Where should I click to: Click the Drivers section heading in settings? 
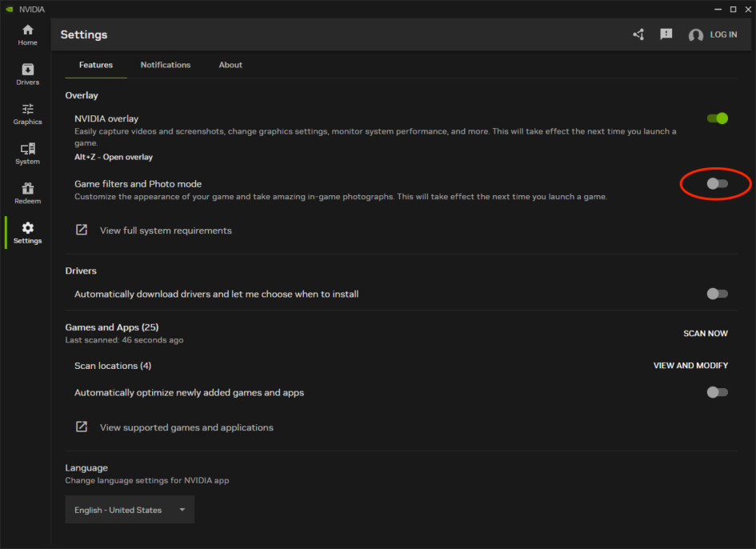click(x=81, y=270)
